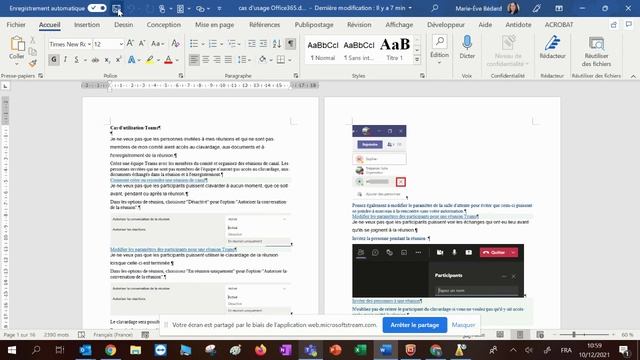Click Arrêter le partage button

tap(415, 325)
